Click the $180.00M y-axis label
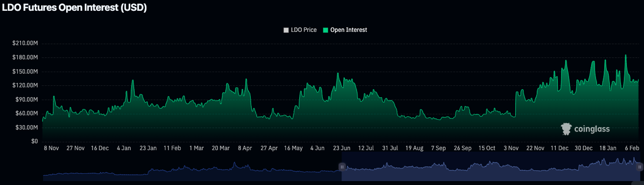This screenshot has height=185, width=644. point(25,57)
